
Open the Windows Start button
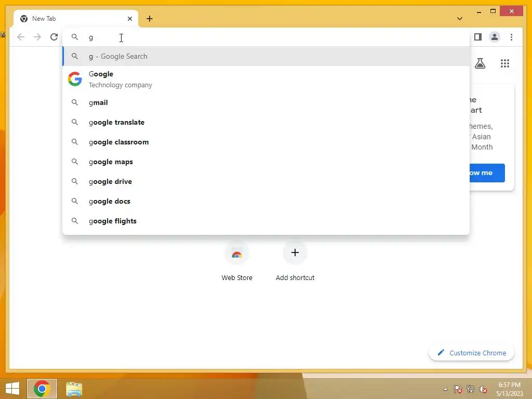click(12, 389)
